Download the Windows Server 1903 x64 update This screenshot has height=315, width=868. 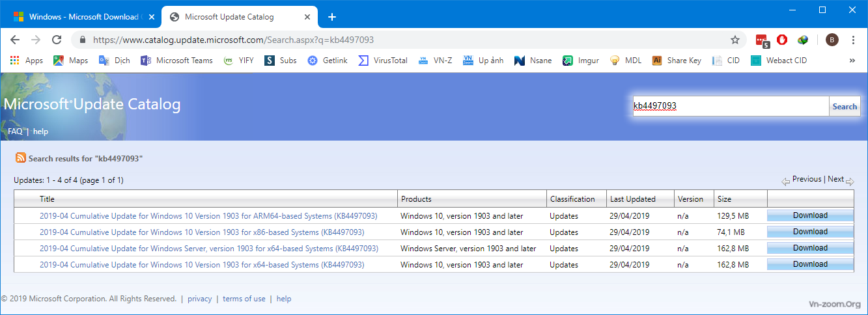tap(810, 248)
